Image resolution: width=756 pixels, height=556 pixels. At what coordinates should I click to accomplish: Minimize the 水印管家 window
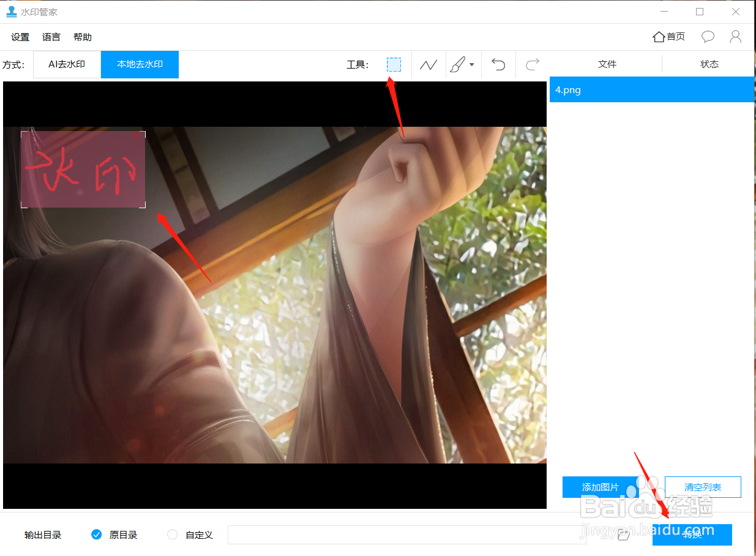click(x=664, y=12)
